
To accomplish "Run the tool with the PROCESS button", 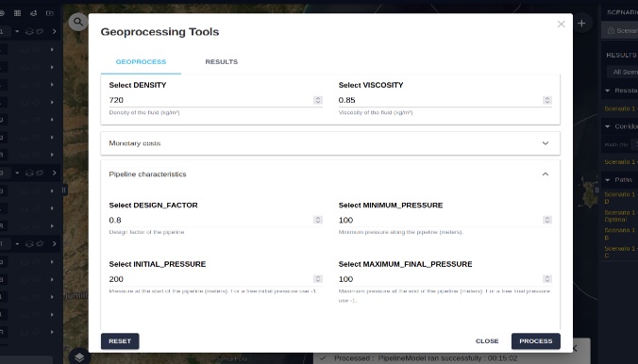I will [x=536, y=341].
